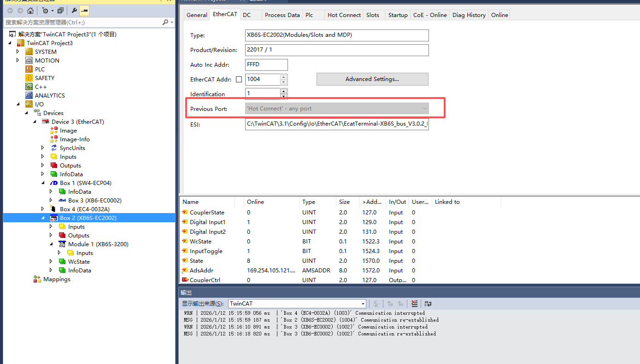The width and height of the screenshot is (640, 364).
Task: Toggle word wrap in the output panel
Action: point(428,304)
